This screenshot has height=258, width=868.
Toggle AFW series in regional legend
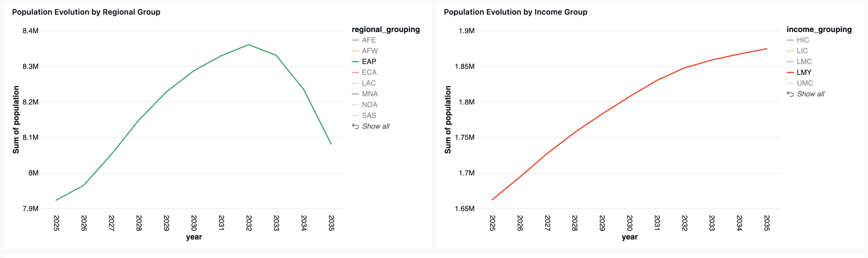click(x=369, y=51)
